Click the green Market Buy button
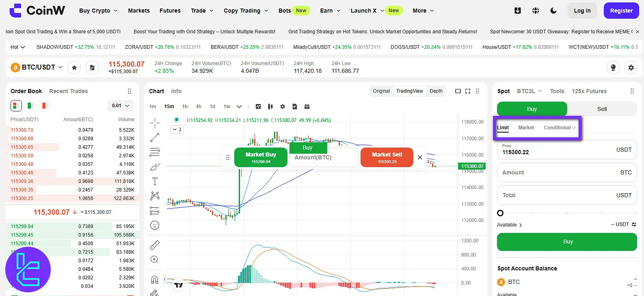 [x=261, y=157]
